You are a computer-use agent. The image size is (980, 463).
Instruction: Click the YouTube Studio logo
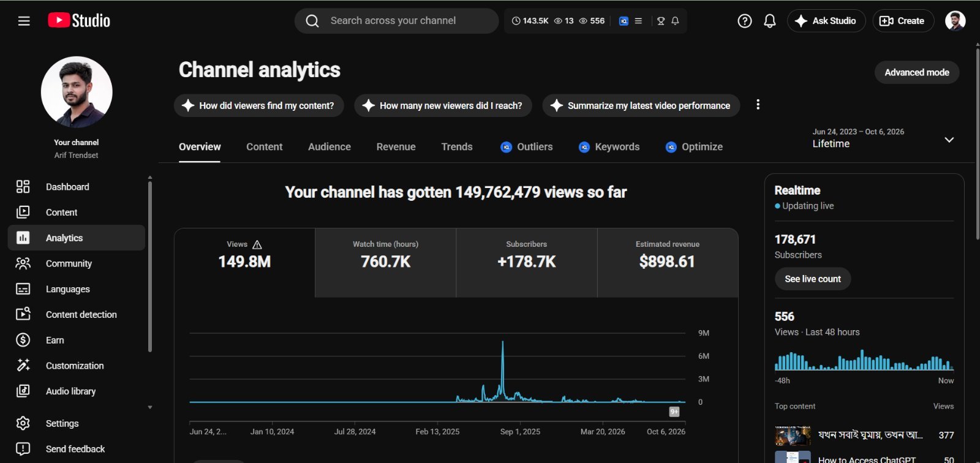79,21
